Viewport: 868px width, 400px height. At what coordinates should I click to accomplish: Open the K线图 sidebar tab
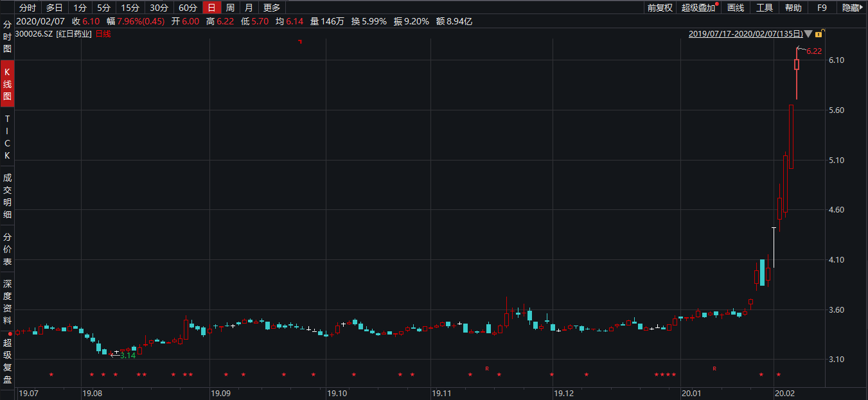point(8,83)
